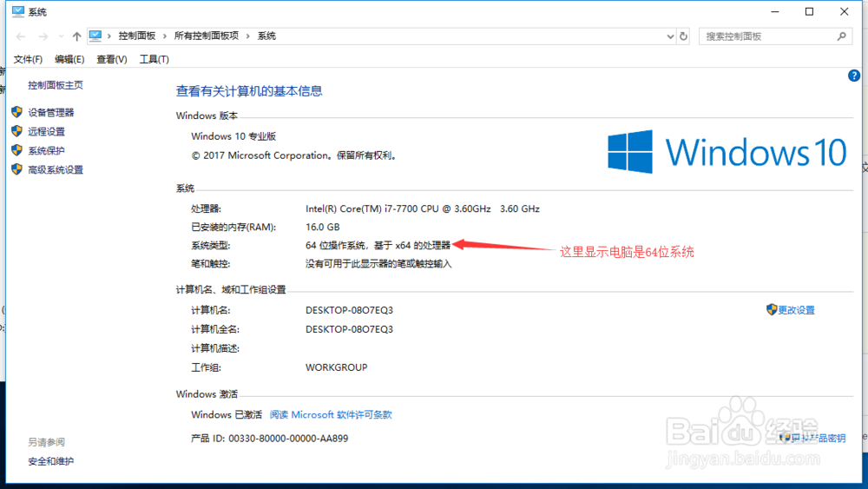Open 设备管理器 link
The width and height of the screenshot is (868, 489).
pyautogui.click(x=51, y=112)
